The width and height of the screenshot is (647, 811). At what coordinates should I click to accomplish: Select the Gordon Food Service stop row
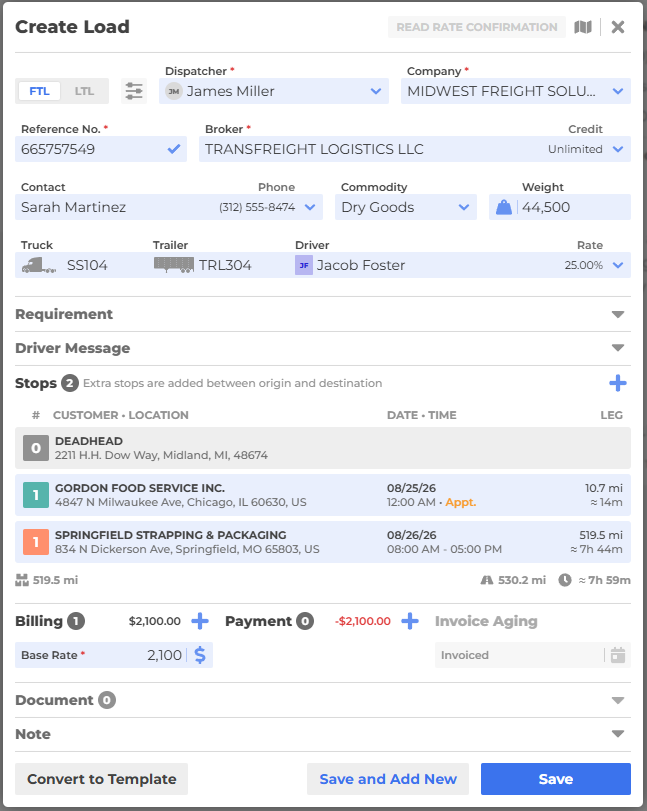323,495
